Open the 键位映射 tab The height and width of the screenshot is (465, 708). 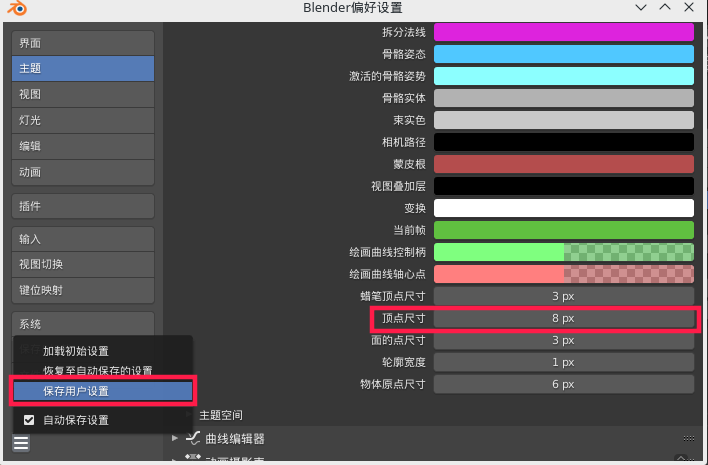83,290
